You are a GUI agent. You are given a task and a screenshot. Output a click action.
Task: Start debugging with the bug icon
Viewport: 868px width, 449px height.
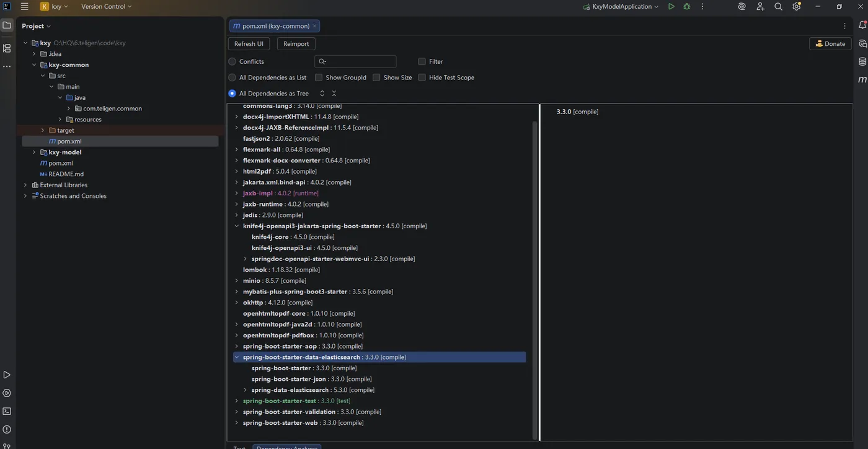click(x=686, y=6)
